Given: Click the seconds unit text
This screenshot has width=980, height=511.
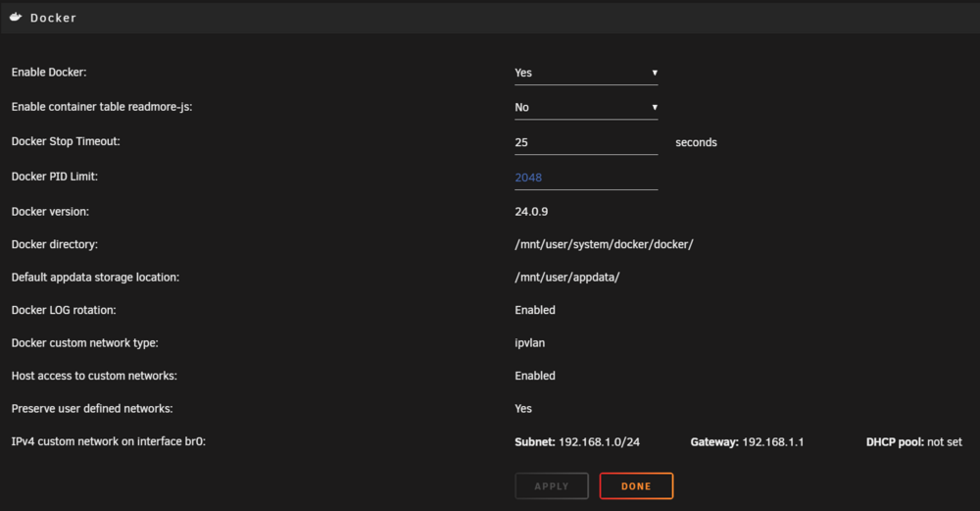Looking at the screenshot, I should tap(696, 142).
